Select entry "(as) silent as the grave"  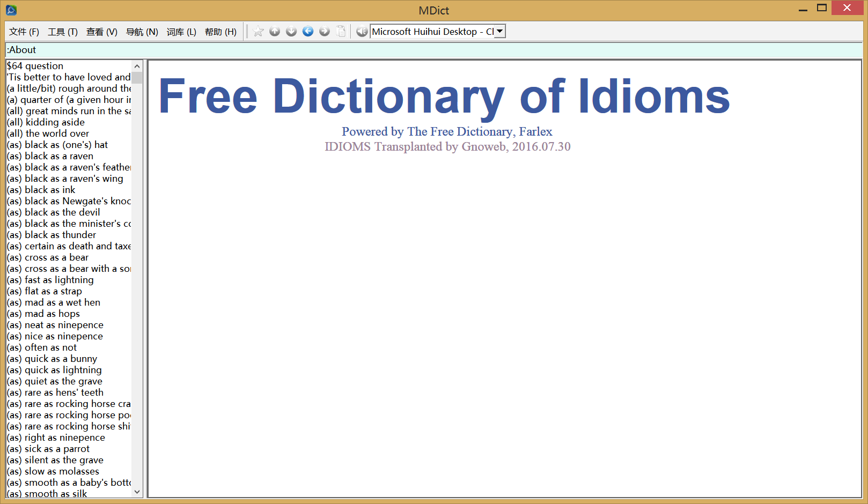55,460
